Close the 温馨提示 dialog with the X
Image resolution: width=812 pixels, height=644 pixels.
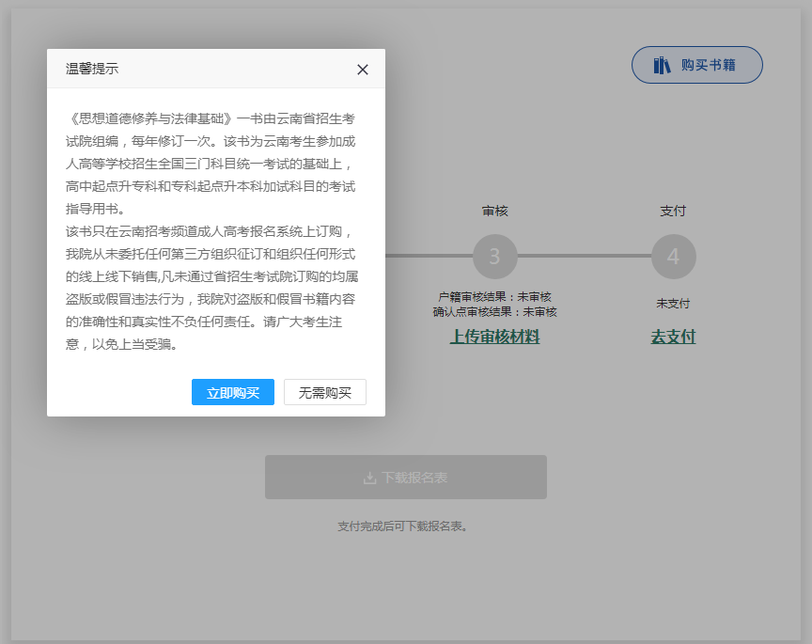pyautogui.click(x=363, y=70)
